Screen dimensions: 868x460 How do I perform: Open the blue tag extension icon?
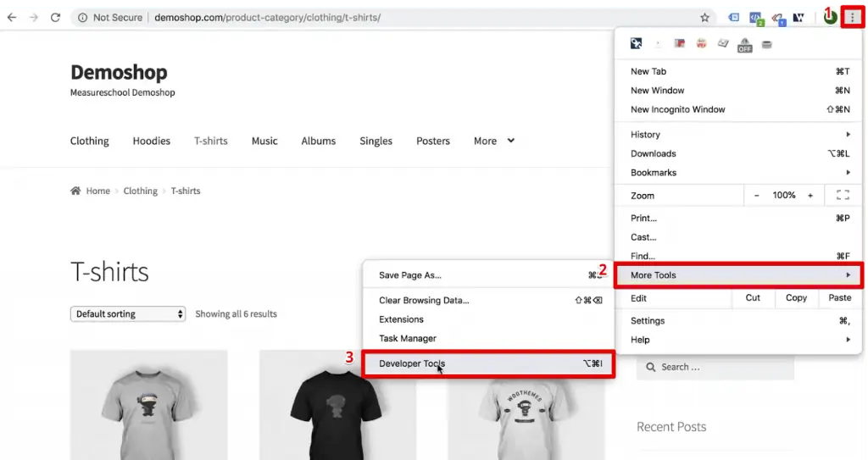(x=733, y=18)
